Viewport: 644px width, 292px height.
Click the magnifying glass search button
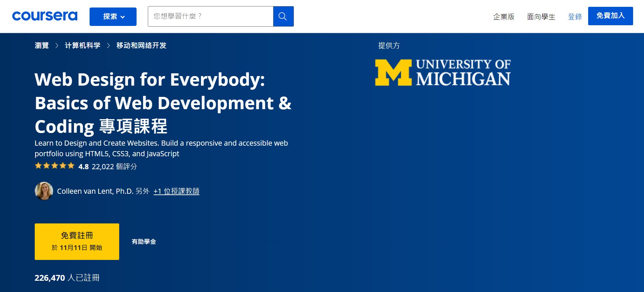pos(283,16)
